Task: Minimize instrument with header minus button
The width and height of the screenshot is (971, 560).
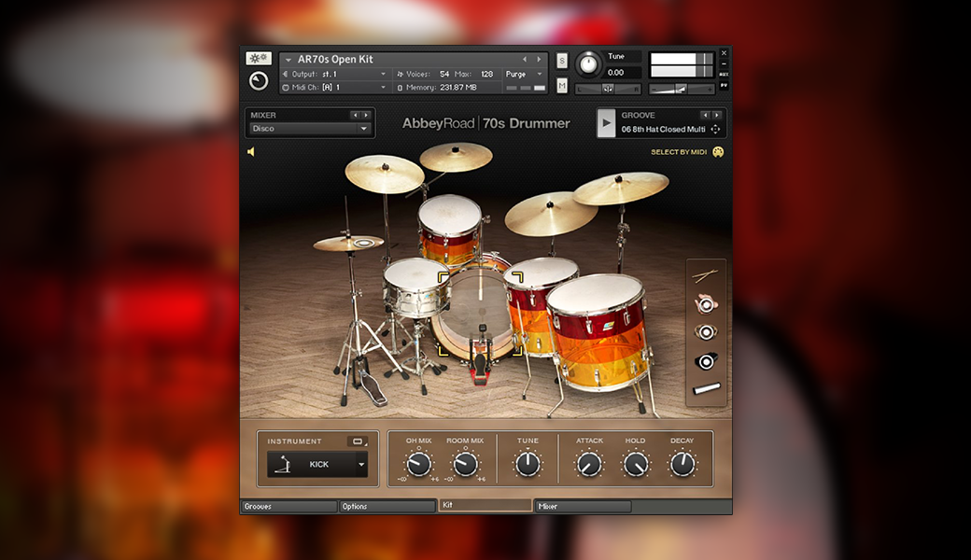Action: tap(724, 63)
